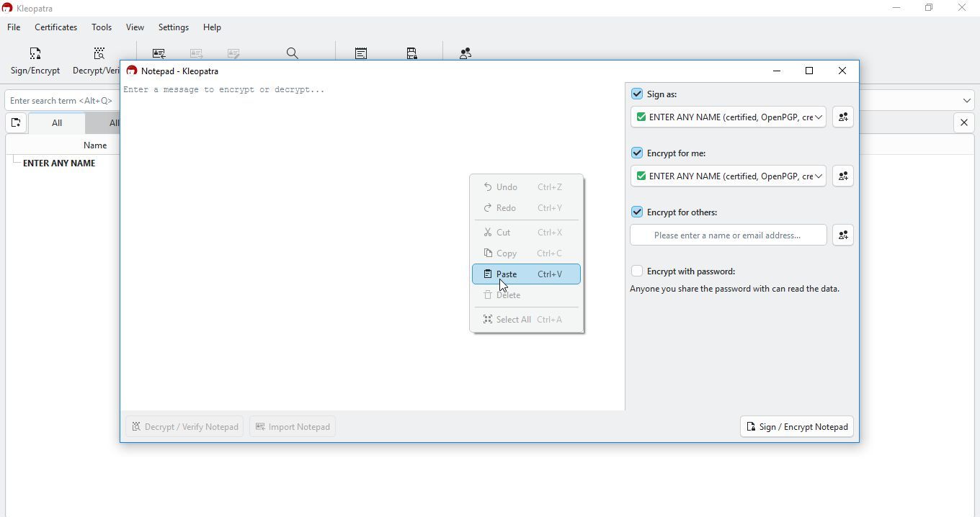Image resolution: width=980 pixels, height=517 pixels.
Task: Click the new tab icon beside All tab
Action: (x=16, y=123)
